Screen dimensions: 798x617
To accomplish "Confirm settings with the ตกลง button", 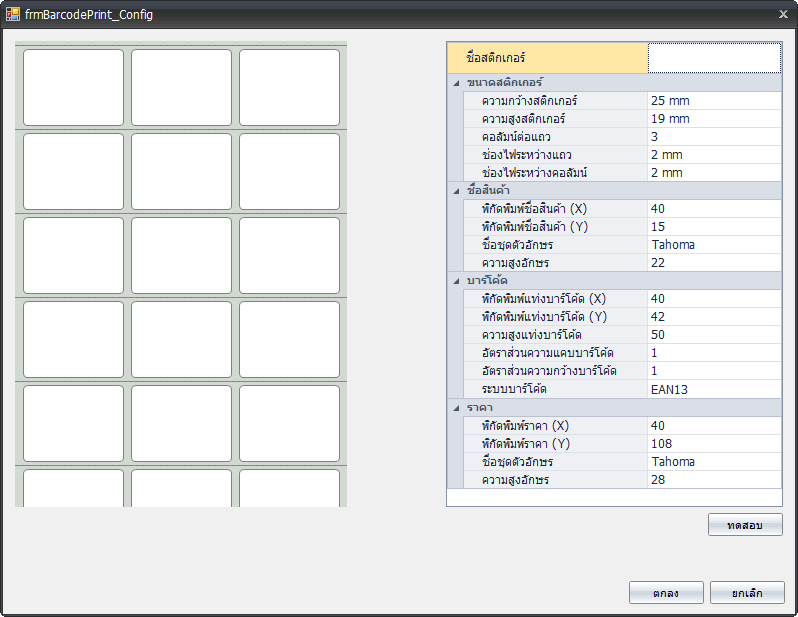I will pos(666,593).
